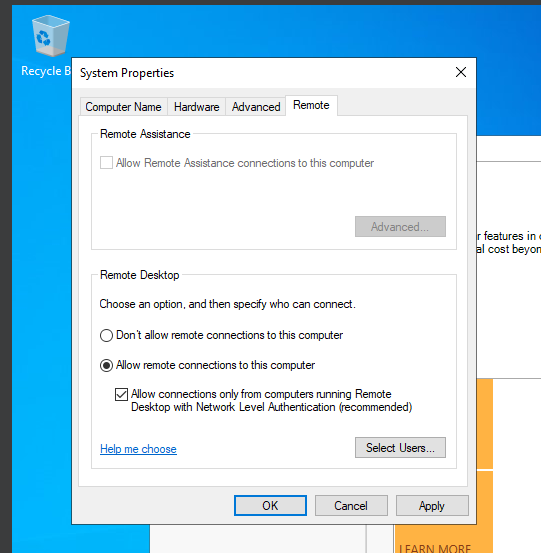This screenshot has height=553, width=541.
Task: Select the Remote tab
Action: point(311,105)
